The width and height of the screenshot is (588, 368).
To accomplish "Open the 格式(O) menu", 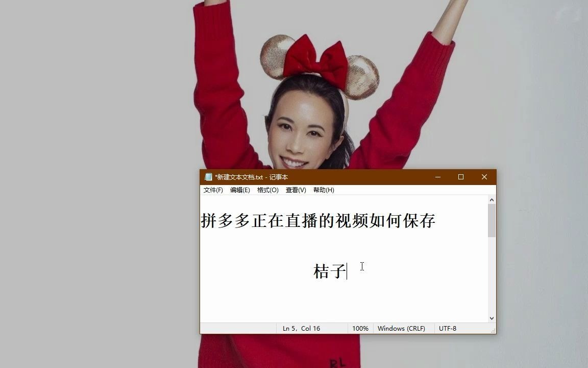I will pos(267,190).
